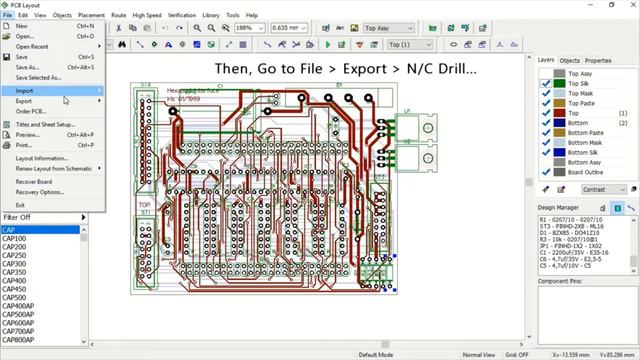Click the highlighted blue Design Manager icon
Viewport: 640px width, 360px height.
pos(618,208)
